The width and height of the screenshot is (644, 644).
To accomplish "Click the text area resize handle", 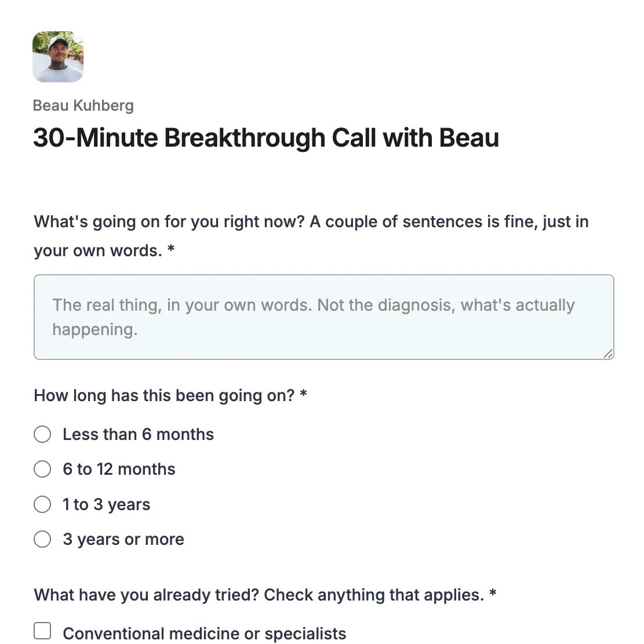I will point(608,354).
